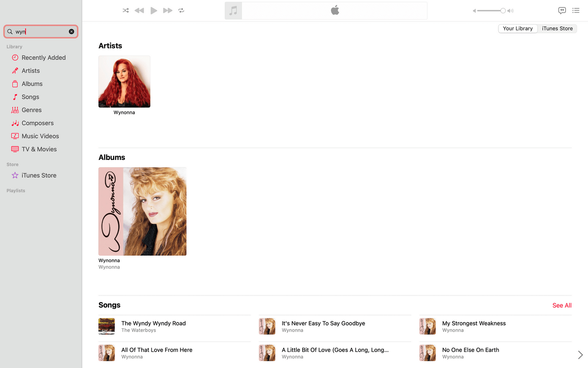This screenshot has height=368, width=588.
Task: Open the Wynonna album cover
Action: [x=143, y=211]
